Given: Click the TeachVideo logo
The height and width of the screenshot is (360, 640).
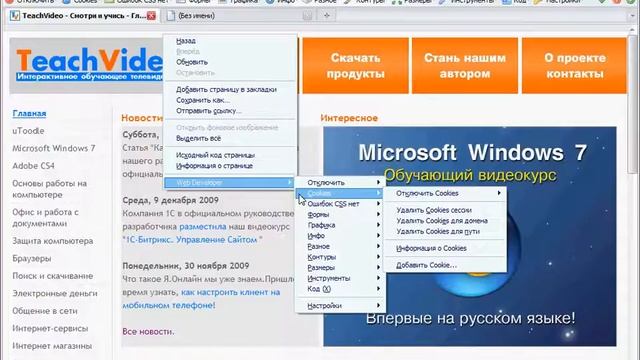Looking at the screenshot, I should point(89,64).
